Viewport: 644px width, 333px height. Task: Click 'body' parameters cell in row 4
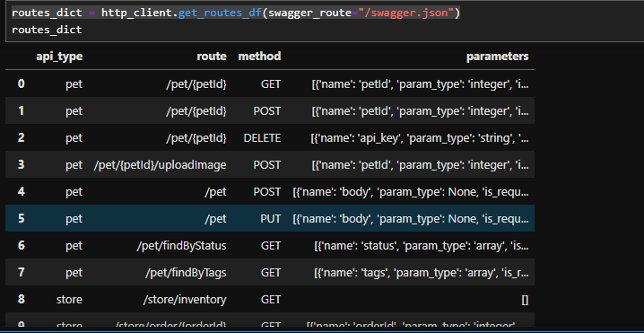411,192
